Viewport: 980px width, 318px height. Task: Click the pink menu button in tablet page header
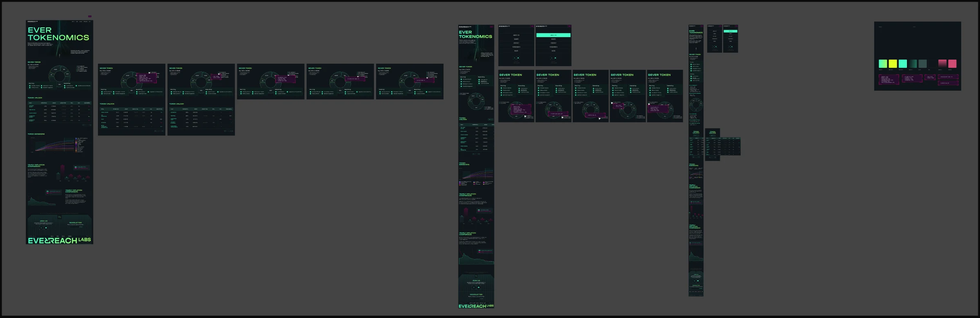coord(492,27)
